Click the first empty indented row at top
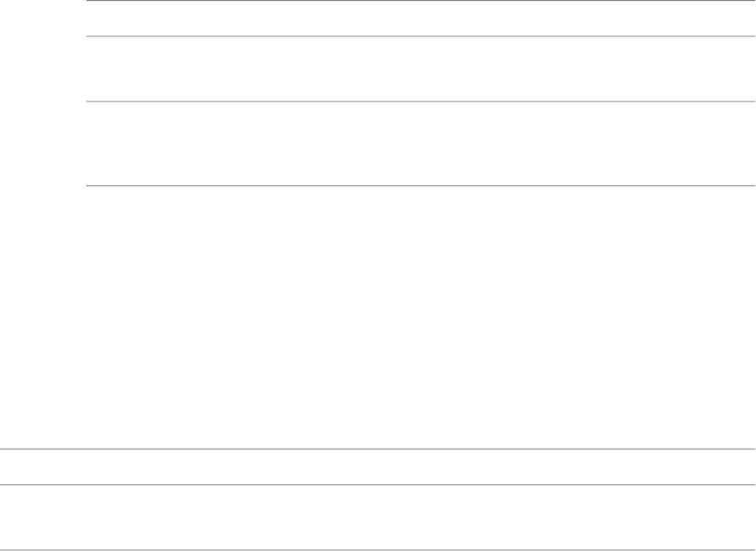 pyautogui.click(x=421, y=18)
